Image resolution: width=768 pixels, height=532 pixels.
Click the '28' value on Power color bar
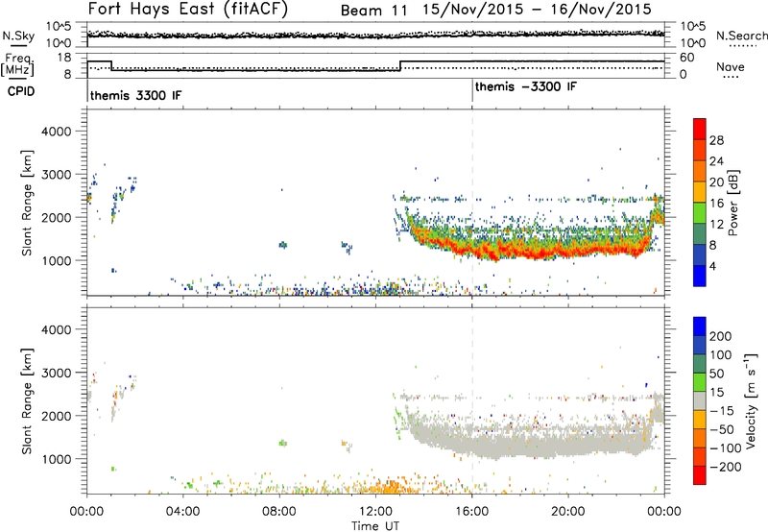(x=716, y=140)
